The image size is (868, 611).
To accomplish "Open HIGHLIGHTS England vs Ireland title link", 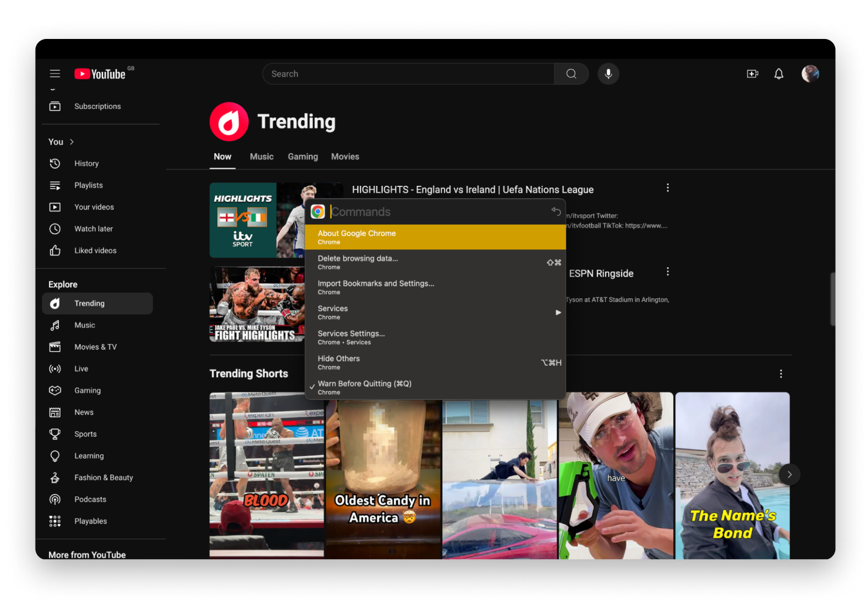I will [472, 190].
